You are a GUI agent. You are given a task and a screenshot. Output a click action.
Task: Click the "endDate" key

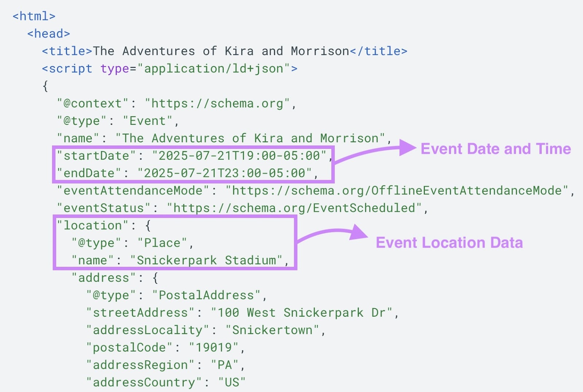tap(89, 174)
